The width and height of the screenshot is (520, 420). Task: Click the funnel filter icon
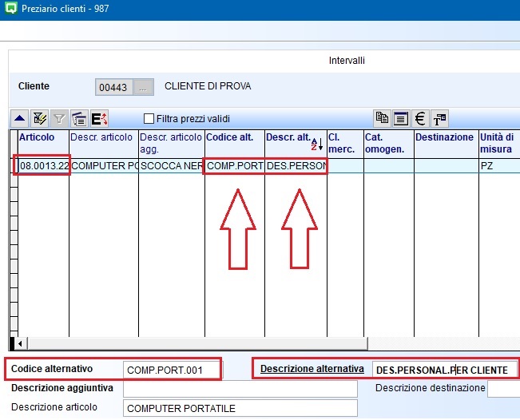(x=60, y=119)
